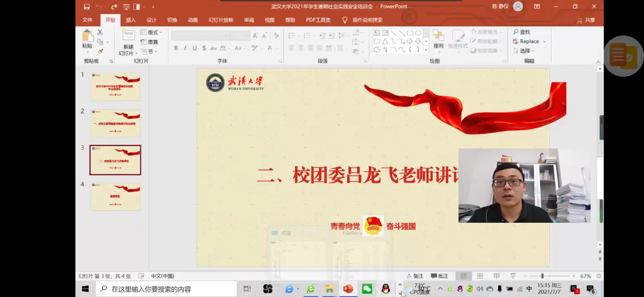Click the 重置 reset slide button
This screenshot has width=644, height=297.
click(x=149, y=42)
